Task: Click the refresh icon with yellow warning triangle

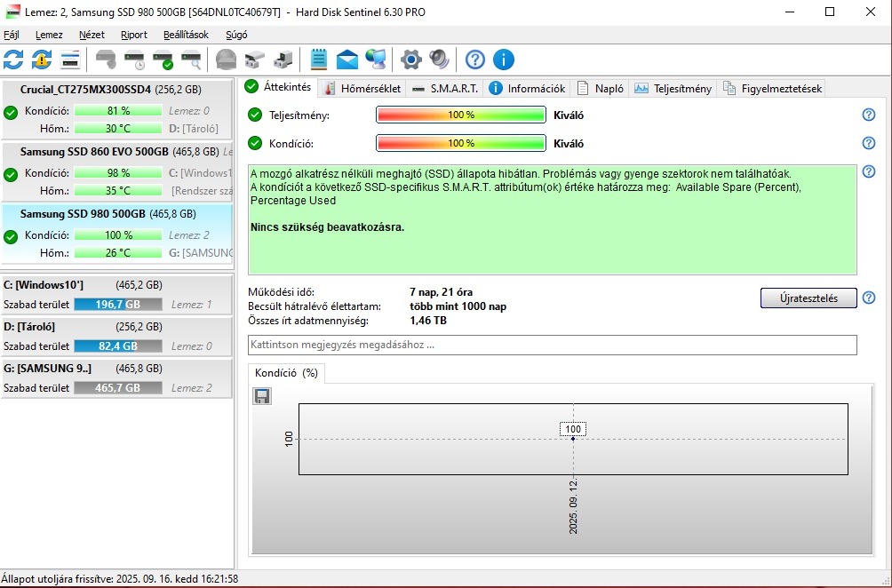Action: 42,60
